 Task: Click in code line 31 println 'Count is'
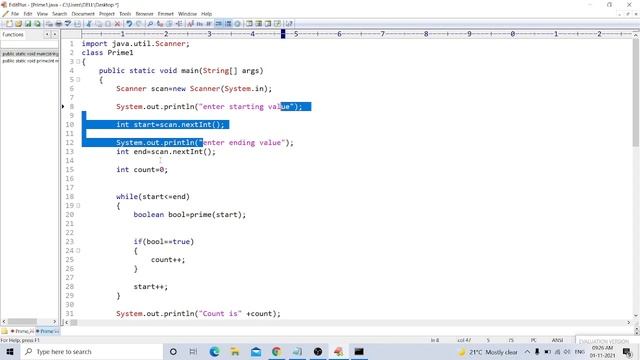click(x=198, y=313)
